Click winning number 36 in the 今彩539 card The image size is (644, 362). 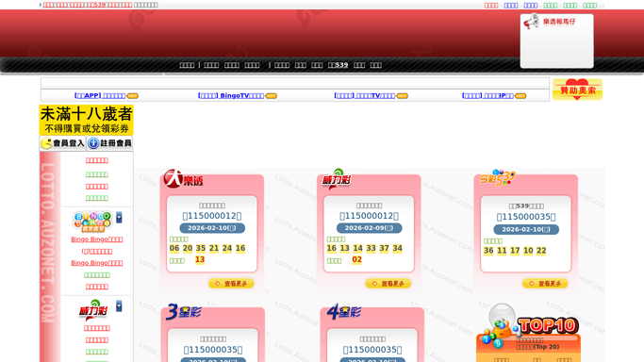[488, 251]
